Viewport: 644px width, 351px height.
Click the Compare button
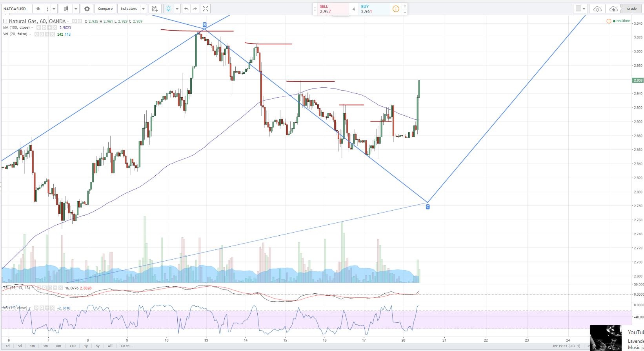[x=105, y=9]
